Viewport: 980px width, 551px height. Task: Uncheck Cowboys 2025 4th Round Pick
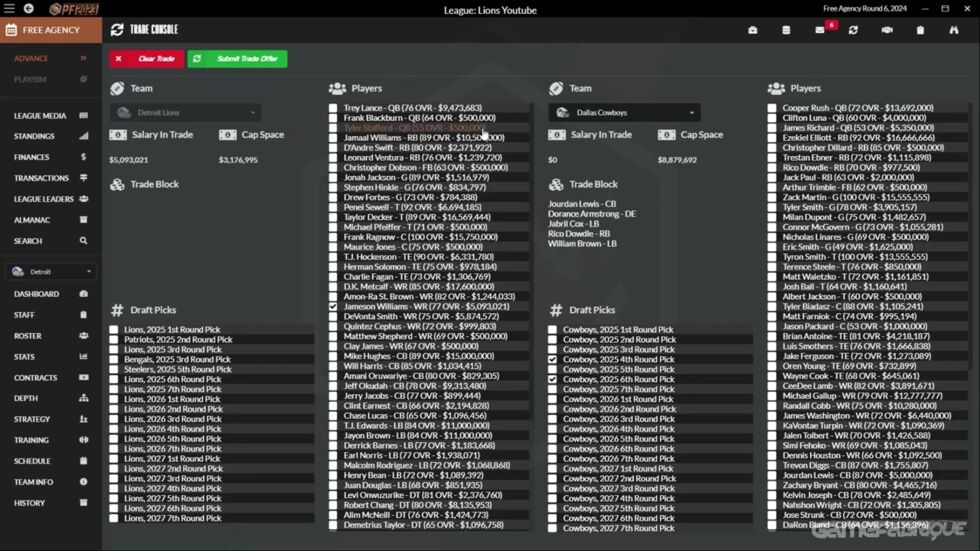pos(552,359)
